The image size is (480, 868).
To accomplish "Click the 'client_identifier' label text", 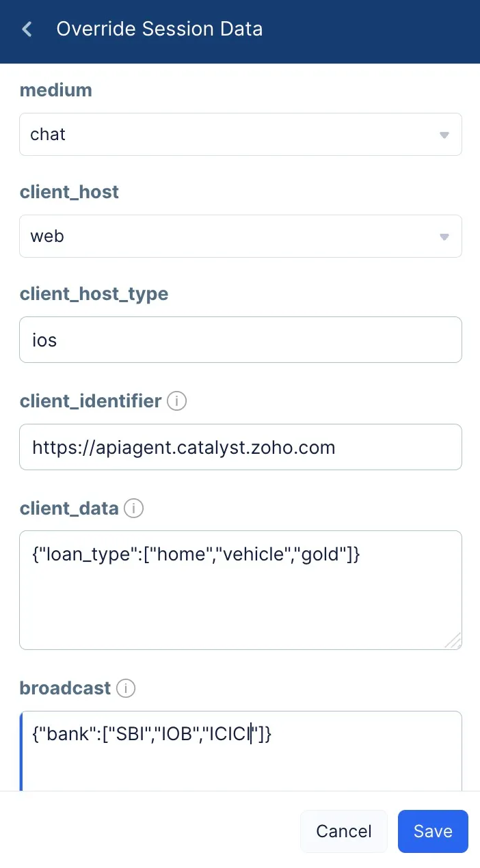I will click(x=90, y=401).
